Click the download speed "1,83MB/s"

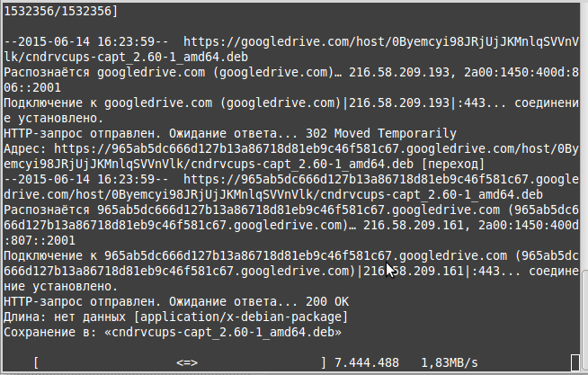coord(450,363)
